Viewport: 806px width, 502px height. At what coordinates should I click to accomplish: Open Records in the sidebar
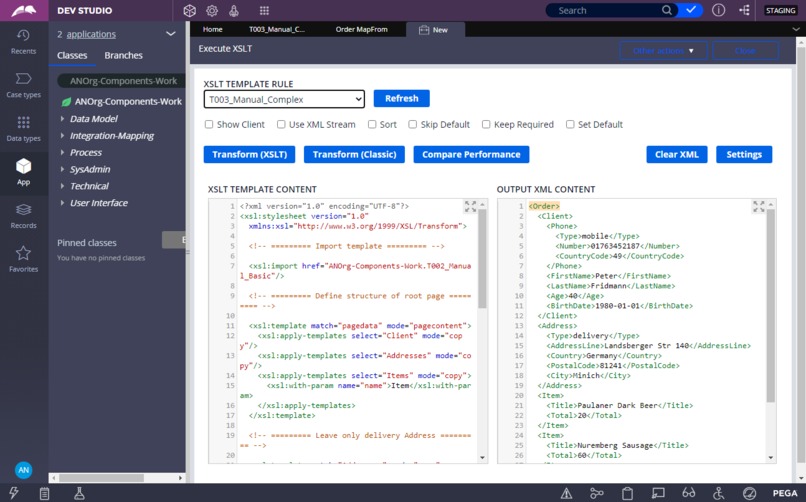coord(24,216)
